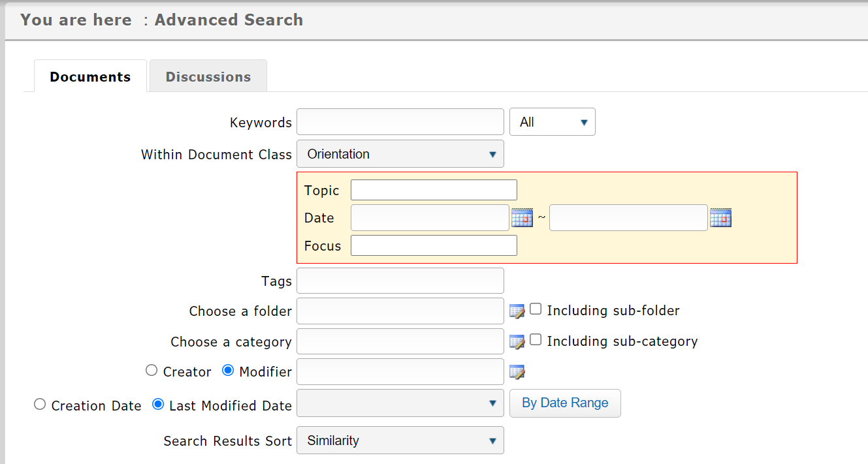Screen dimensions: 868x464
Task: Click the folder browse icon
Action: point(517,311)
